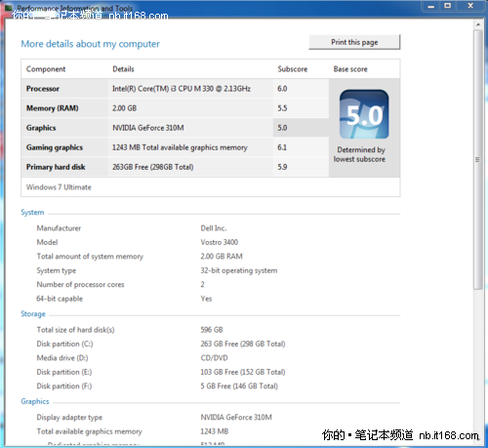Click the Storage section heading
Image resolution: width=488 pixels, height=448 pixels.
tap(33, 314)
